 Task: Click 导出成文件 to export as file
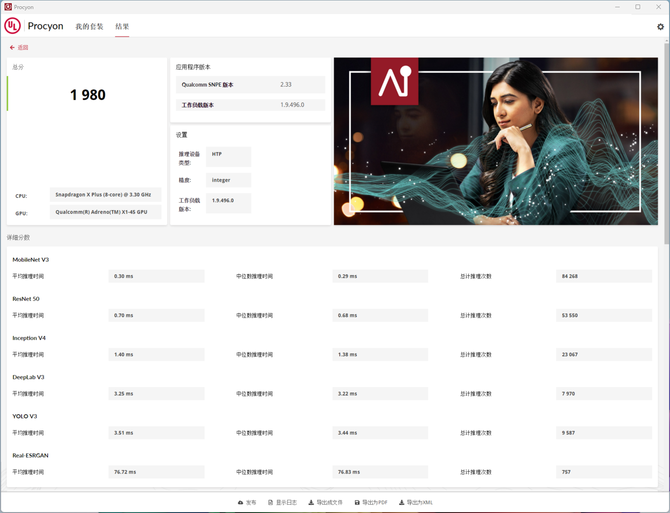click(326, 502)
